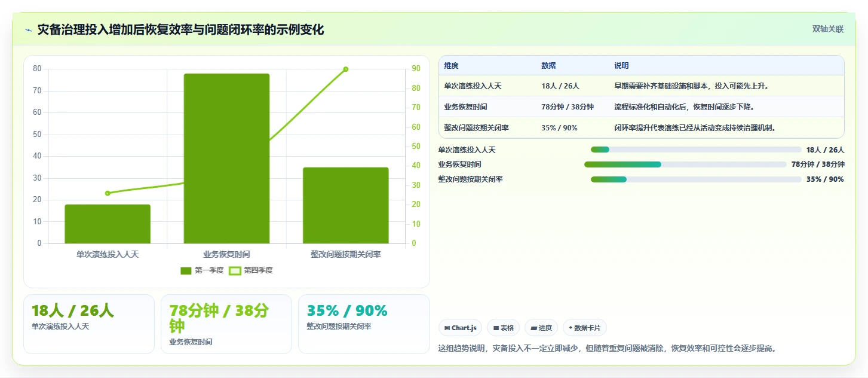The image size is (868, 378).
Task: Click the summary sentence starting 这组趋势说明
Action: pyautogui.click(x=607, y=348)
